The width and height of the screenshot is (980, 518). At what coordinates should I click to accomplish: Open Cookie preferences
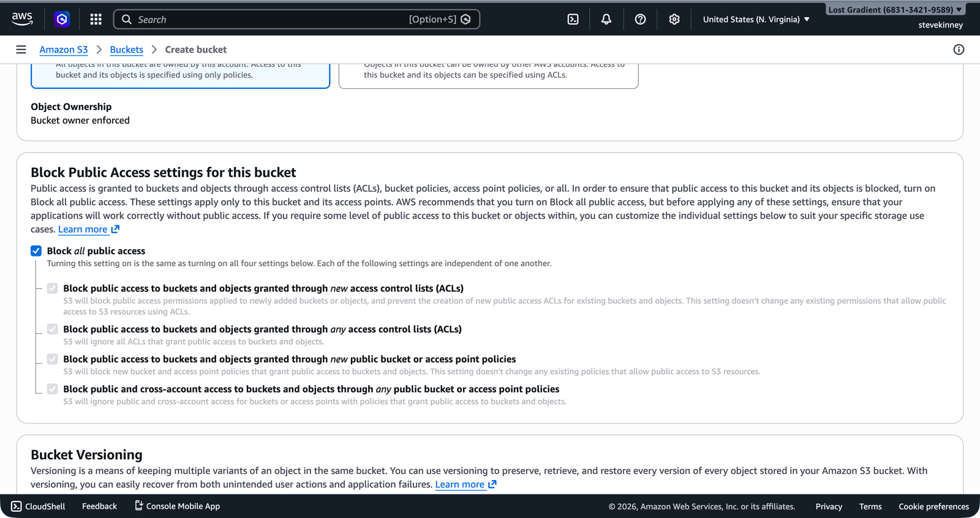933,506
